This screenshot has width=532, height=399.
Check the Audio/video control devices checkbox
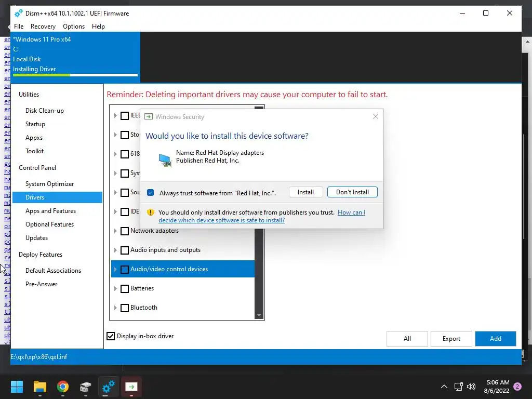(125, 270)
